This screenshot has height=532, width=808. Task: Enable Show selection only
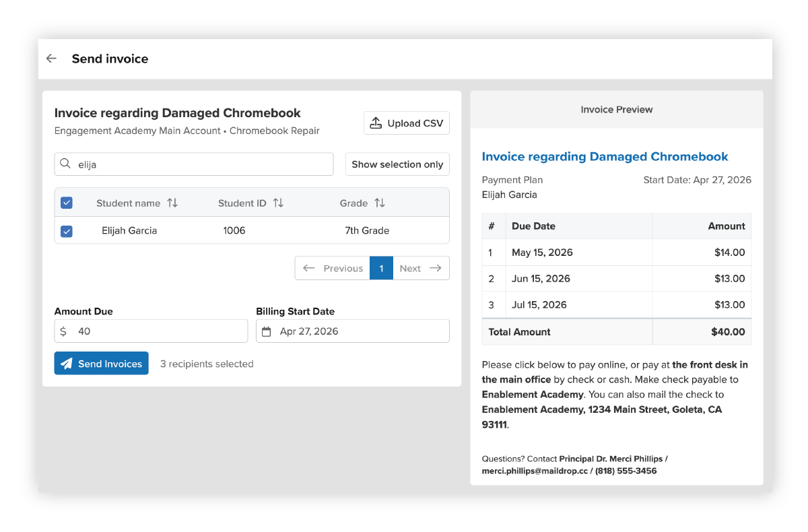point(397,164)
